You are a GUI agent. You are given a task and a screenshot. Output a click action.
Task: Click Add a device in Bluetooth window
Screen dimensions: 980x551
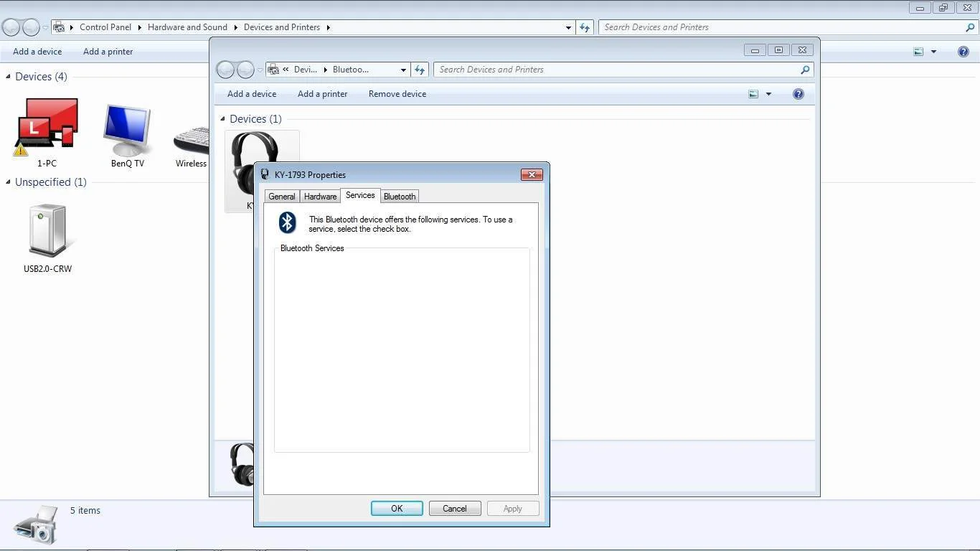(x=252, y=94)
